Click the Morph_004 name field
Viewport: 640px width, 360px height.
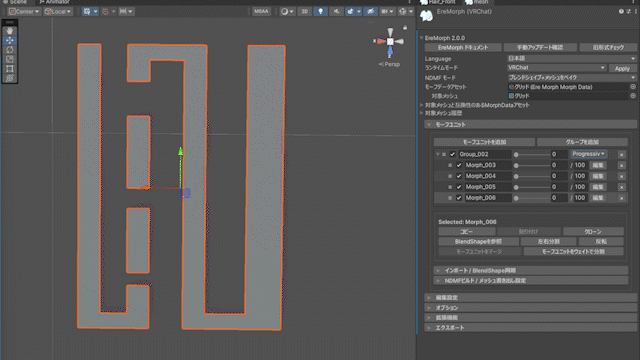tap(488, 176)
